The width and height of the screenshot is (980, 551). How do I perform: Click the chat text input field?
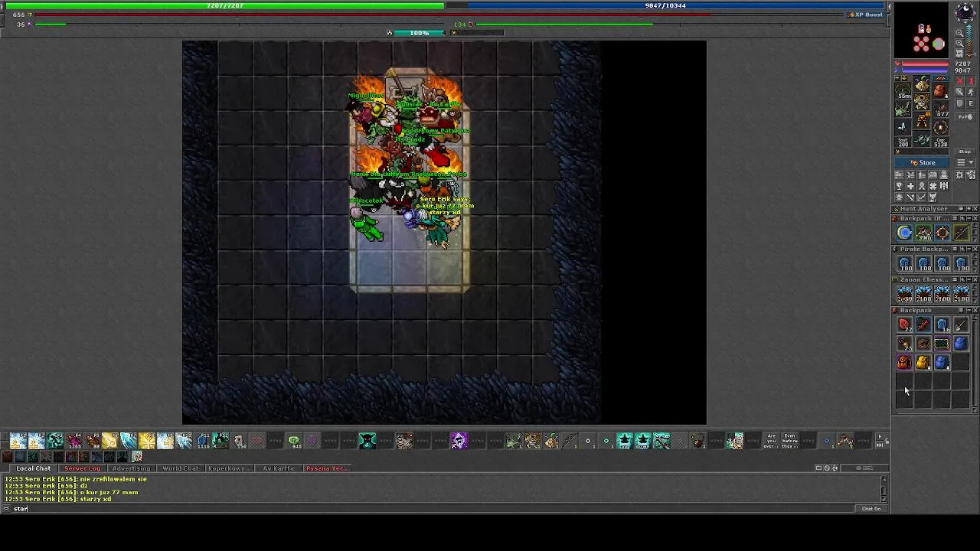433,509
